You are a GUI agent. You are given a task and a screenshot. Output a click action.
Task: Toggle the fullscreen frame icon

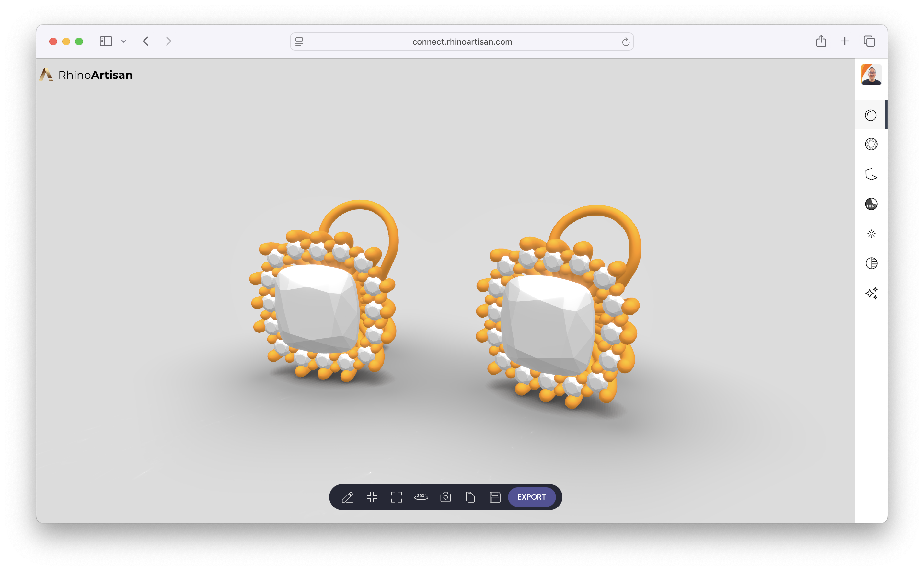[x=396, y=497]
